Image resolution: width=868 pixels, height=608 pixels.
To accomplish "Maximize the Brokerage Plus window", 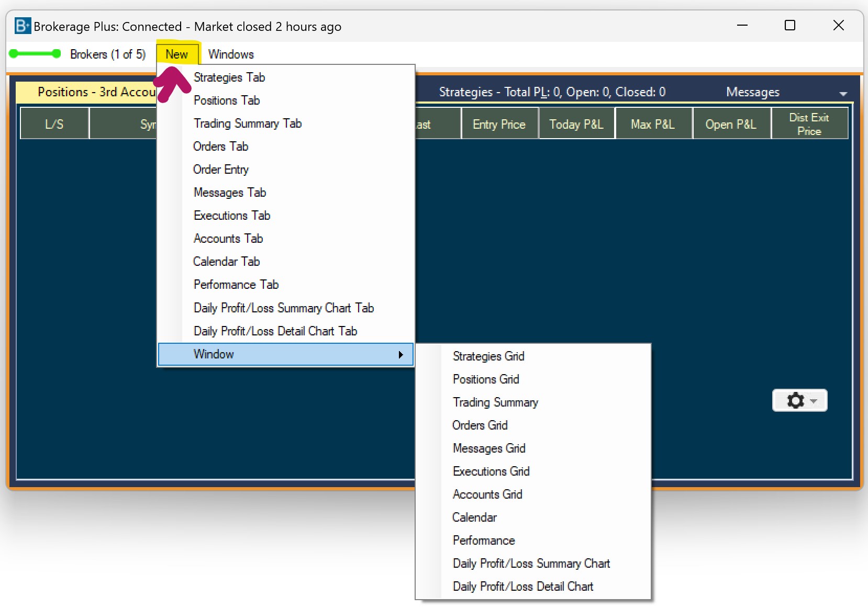I will pyautogui.click(x=789, y=26).
